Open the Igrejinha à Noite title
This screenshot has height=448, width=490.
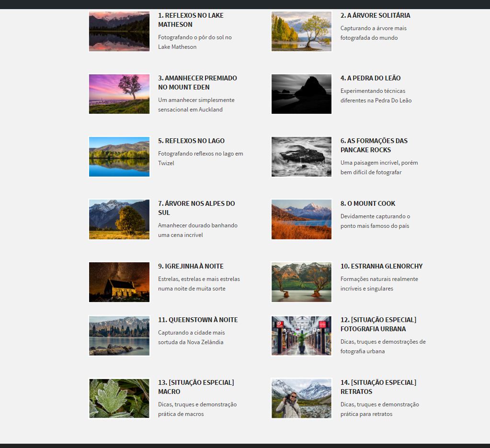point(191,266)
